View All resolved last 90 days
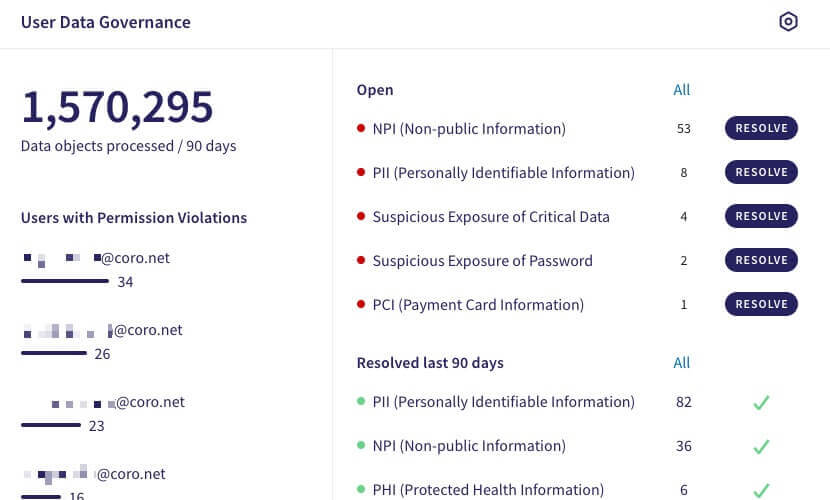Image resolution: width=830 pixels, height=500 pixels. (681, 363)
